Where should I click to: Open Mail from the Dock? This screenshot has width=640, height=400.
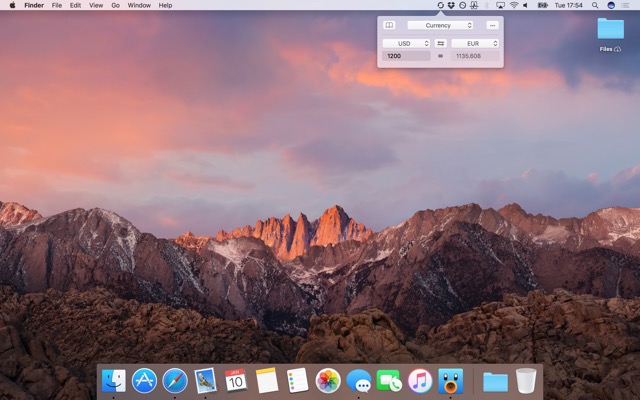[205, 380]
